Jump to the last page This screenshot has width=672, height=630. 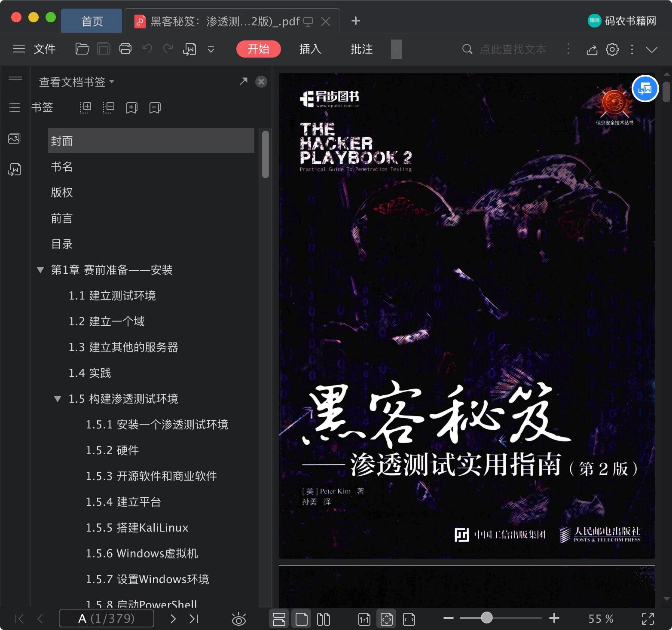[x=194, y=619]
